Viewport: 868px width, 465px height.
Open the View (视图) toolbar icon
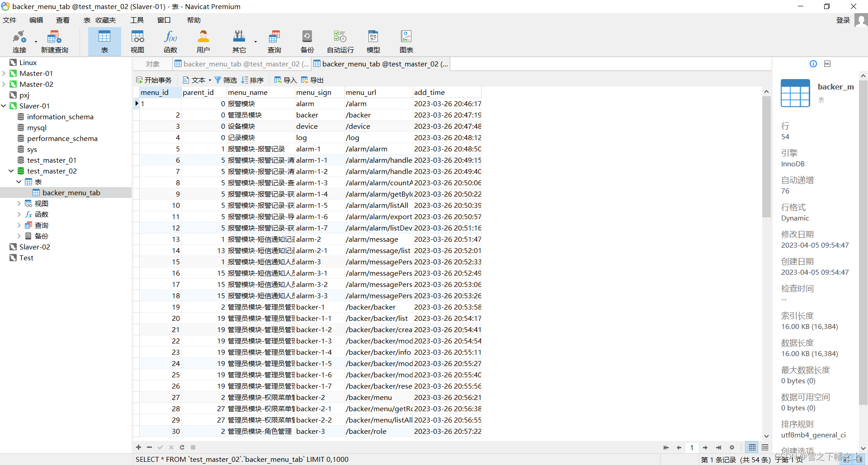click(137, 42)
